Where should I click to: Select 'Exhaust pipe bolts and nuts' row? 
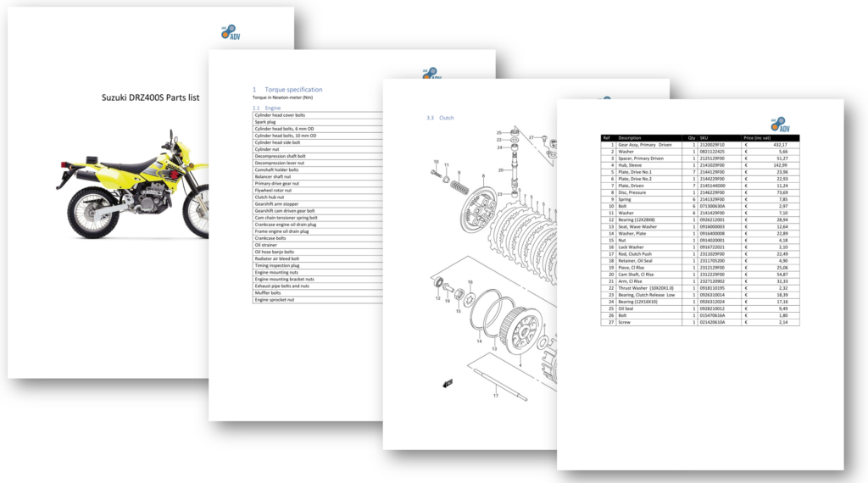click(x=318, y=286)
